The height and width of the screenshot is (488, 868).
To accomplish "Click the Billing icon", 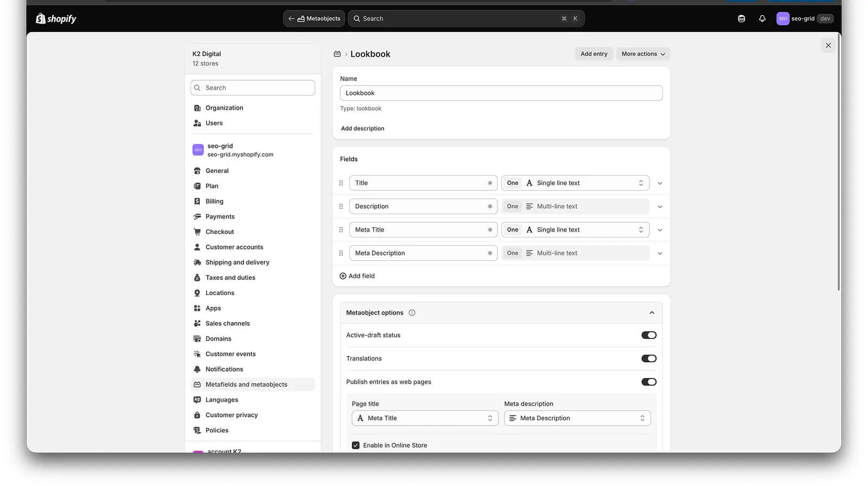I will [x=197, y=201].
